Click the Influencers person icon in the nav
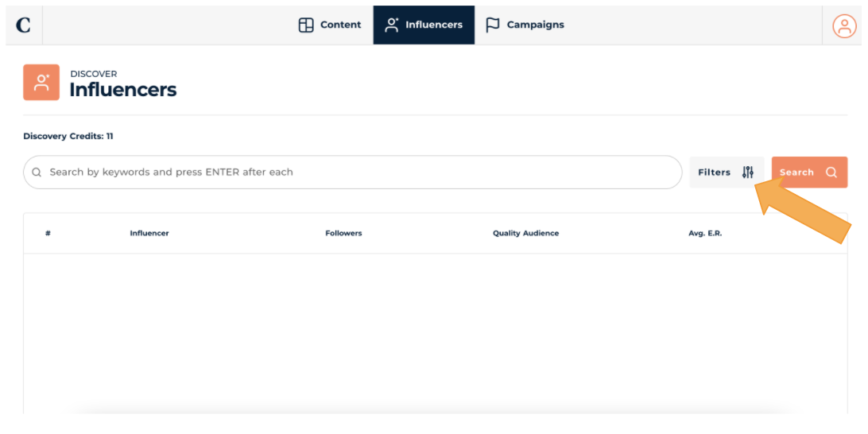This screenshot has width=868, height=434. tap(392, 25)
